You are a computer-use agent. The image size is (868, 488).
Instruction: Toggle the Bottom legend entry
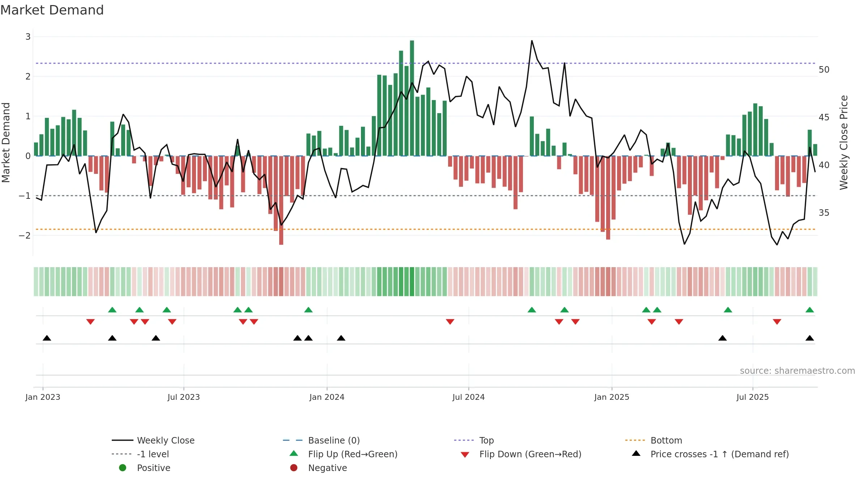tap(654, 440)
